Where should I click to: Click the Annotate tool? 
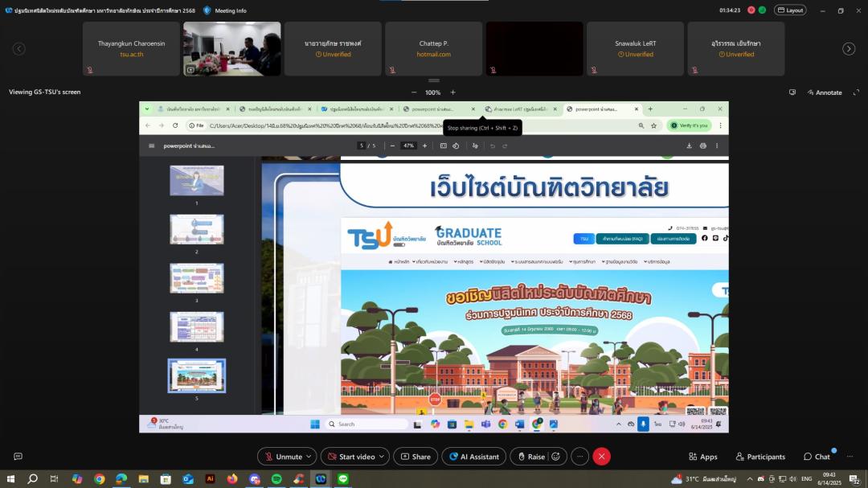(825, 92)
